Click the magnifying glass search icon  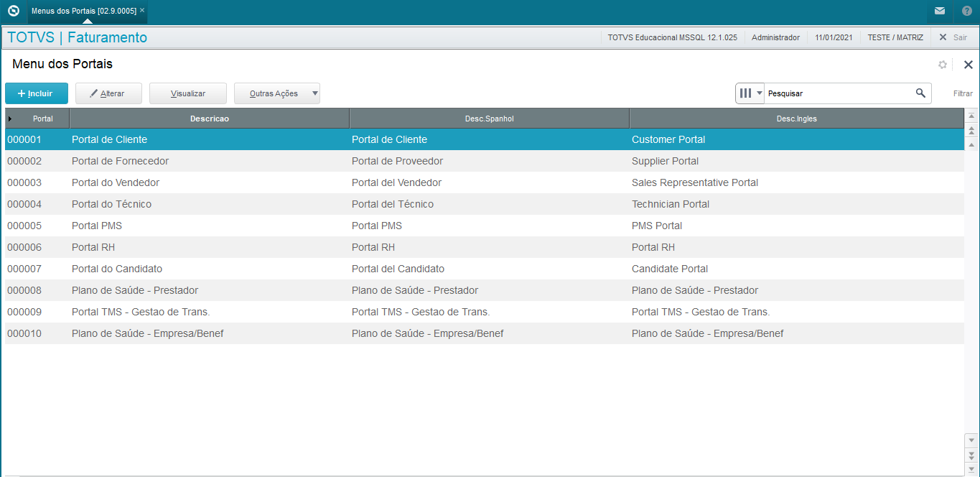pyautogui.click(x=920, y=93)
